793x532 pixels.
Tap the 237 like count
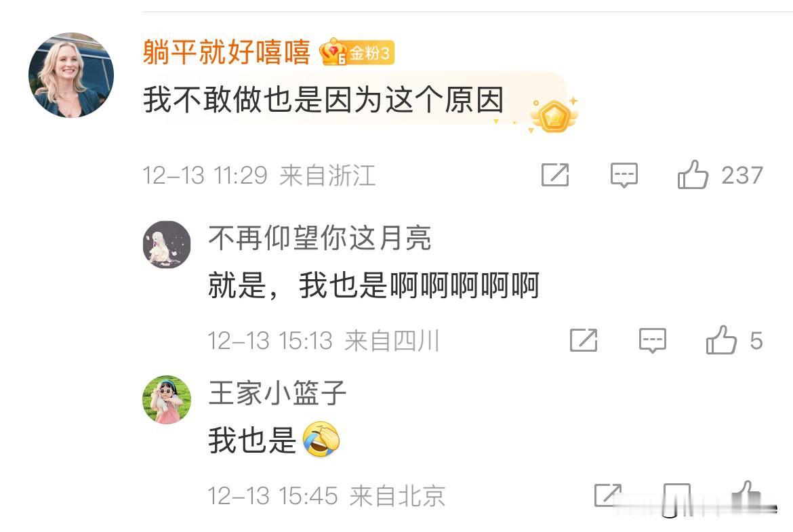[x=742, y=176]
